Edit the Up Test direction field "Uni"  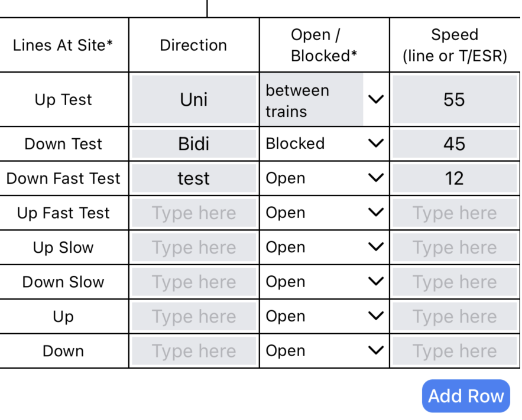point(194,99)
